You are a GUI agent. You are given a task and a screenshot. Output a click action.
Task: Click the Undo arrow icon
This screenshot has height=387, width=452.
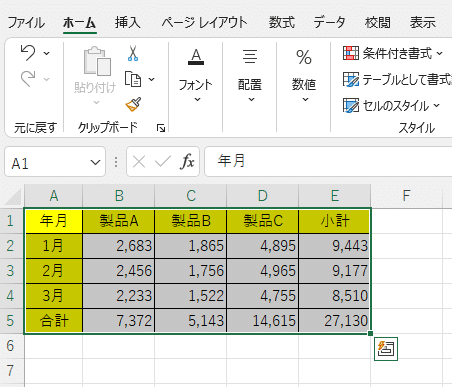[x=28, y=53]
